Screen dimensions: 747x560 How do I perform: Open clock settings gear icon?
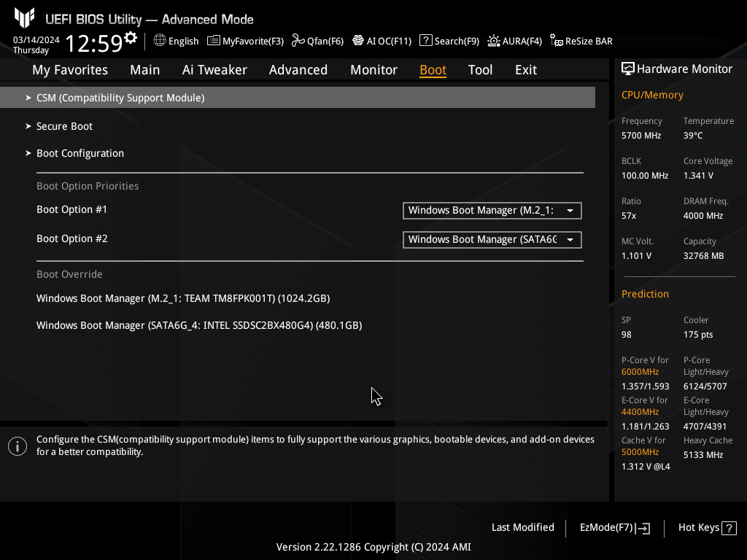click(131, 37)
